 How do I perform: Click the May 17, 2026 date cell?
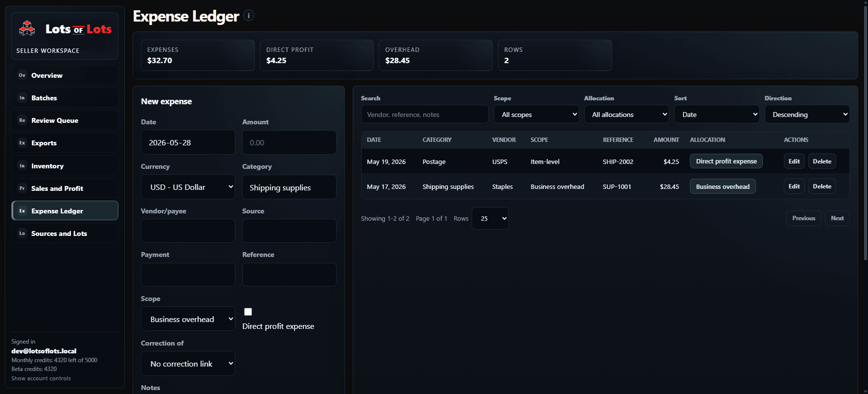coord(386,186)
